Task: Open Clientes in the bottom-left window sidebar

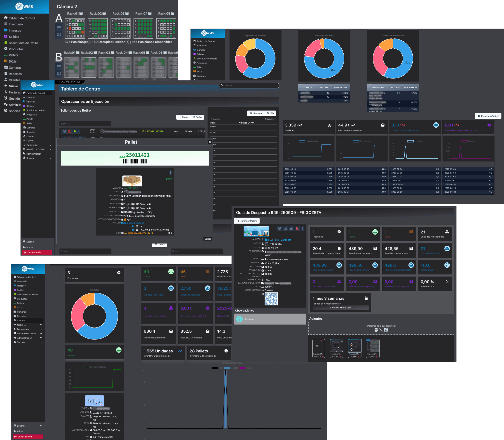Action: [28, 320]
